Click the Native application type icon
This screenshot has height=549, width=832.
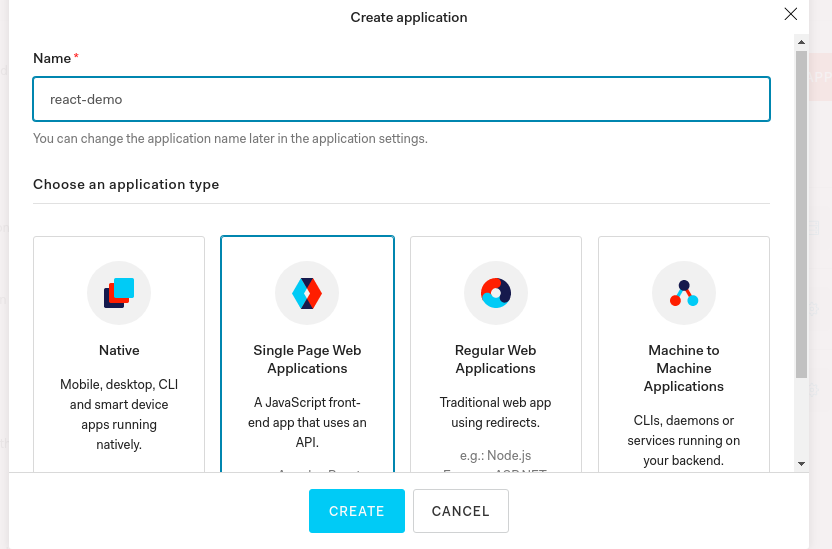(x=119, y=293)
